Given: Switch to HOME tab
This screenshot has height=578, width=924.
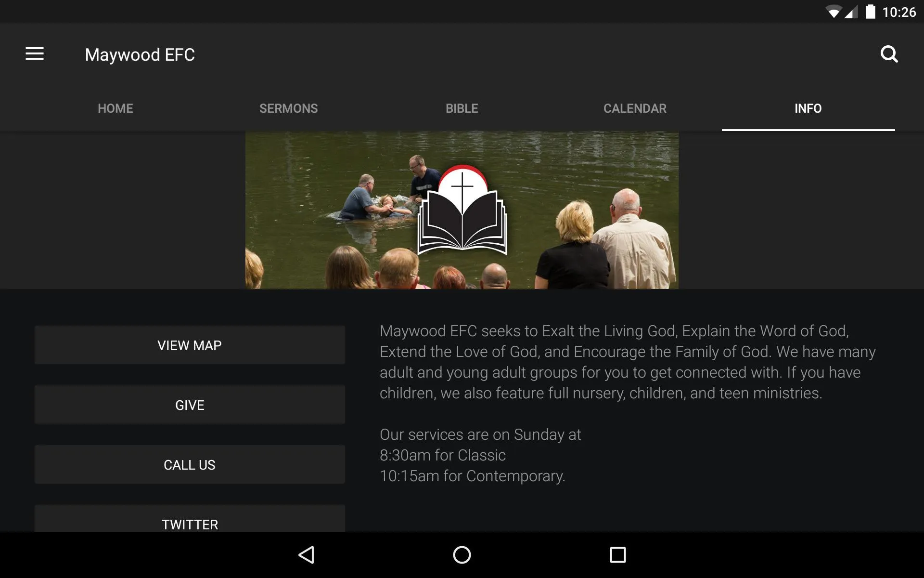Looking at the screenshot, I should click(x=115, y=108).
